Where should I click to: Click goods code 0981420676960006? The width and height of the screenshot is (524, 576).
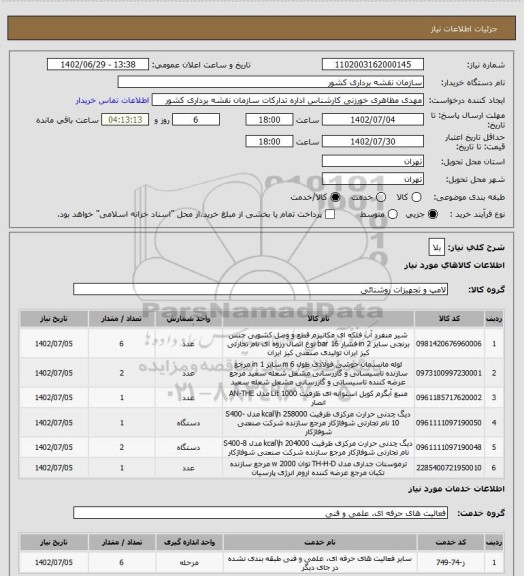click(x=449, y=344)
